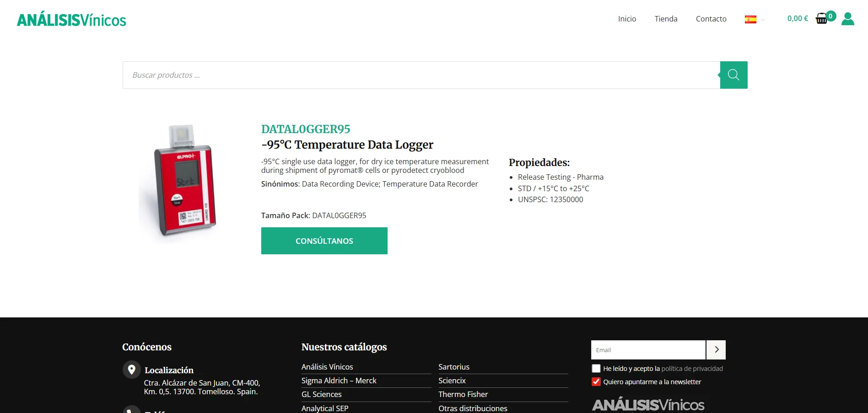
Task: Click the search magnifier icon
Action: tap(733, 75)
